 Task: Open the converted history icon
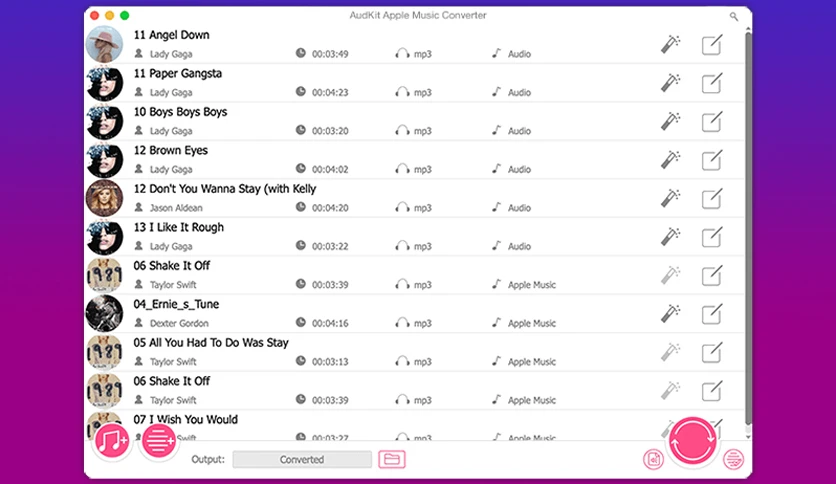pyautogui.click(x=653, y=459)
